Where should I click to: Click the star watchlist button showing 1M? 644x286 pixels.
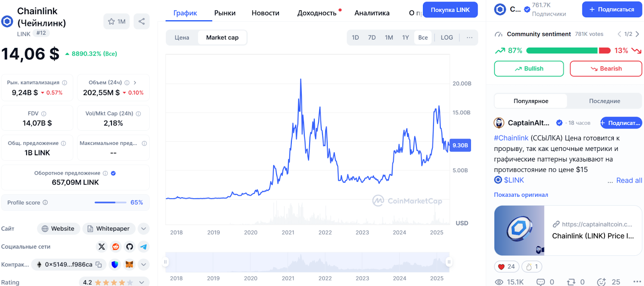117,22
